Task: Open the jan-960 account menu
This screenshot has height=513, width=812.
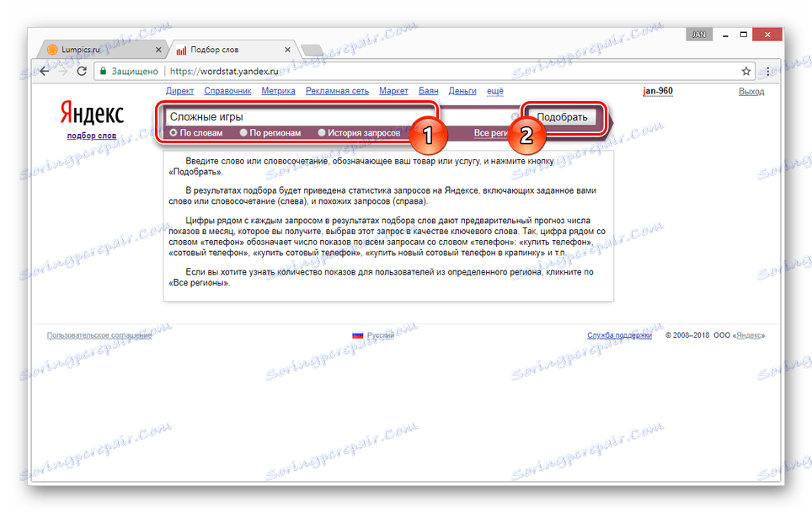Action: coord(658,91)
